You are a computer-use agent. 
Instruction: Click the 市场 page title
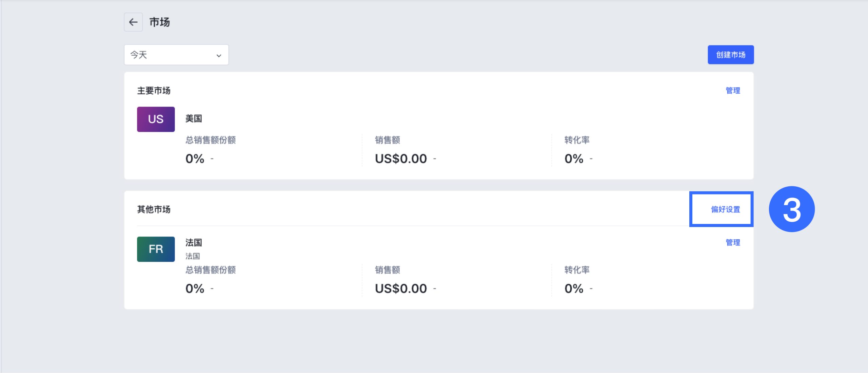pyautogui.click(x=159, y=22)
